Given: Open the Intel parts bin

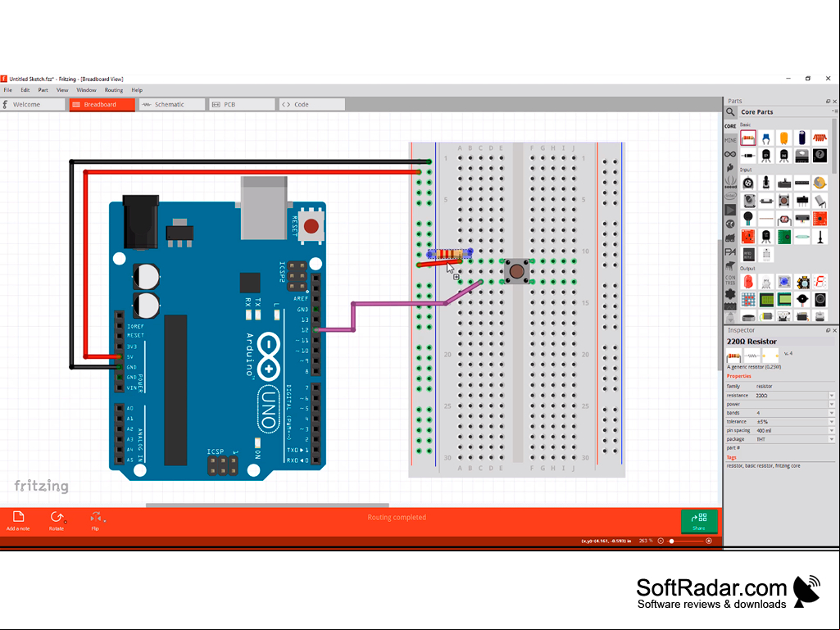Looking at the screenshot, I should 730,196.
